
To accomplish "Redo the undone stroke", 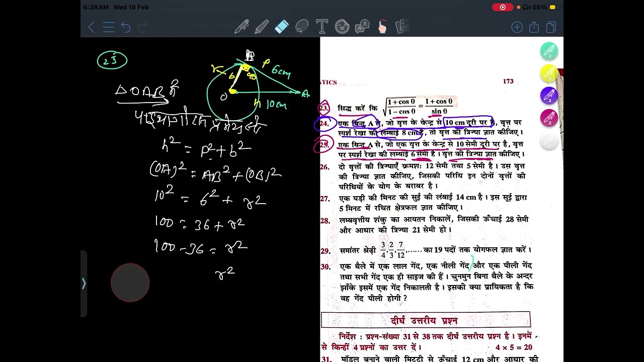I will point(143,27).
